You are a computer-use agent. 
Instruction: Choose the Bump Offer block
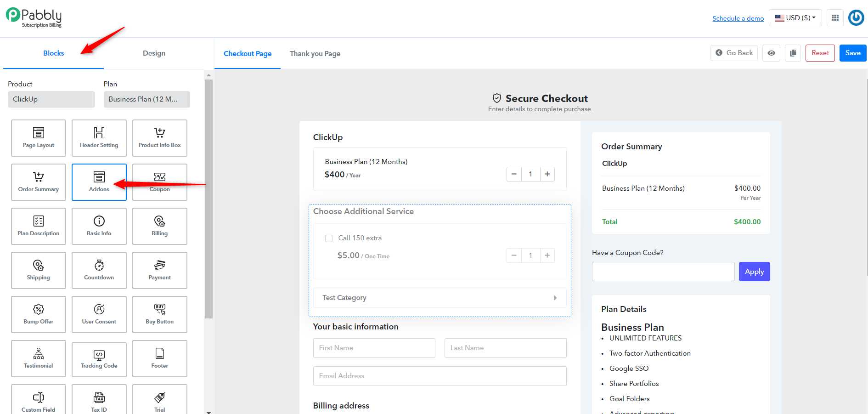(x=39, y=314)
